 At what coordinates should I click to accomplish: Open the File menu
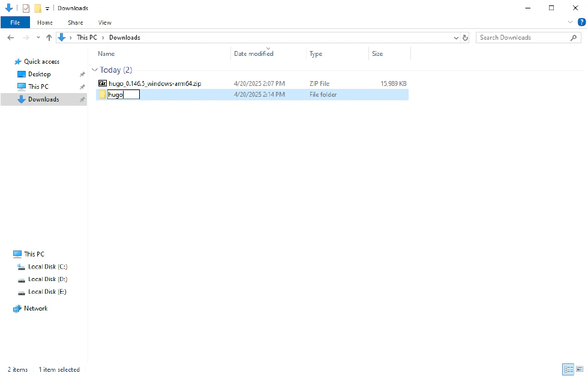15,22
